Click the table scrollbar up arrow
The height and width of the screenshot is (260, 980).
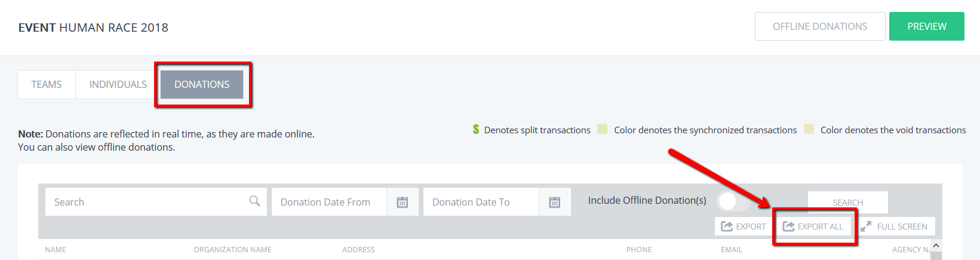point(936,246)
